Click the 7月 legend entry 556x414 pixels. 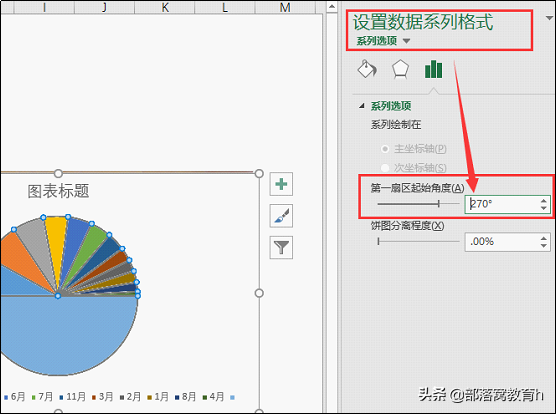pos(42,397)
